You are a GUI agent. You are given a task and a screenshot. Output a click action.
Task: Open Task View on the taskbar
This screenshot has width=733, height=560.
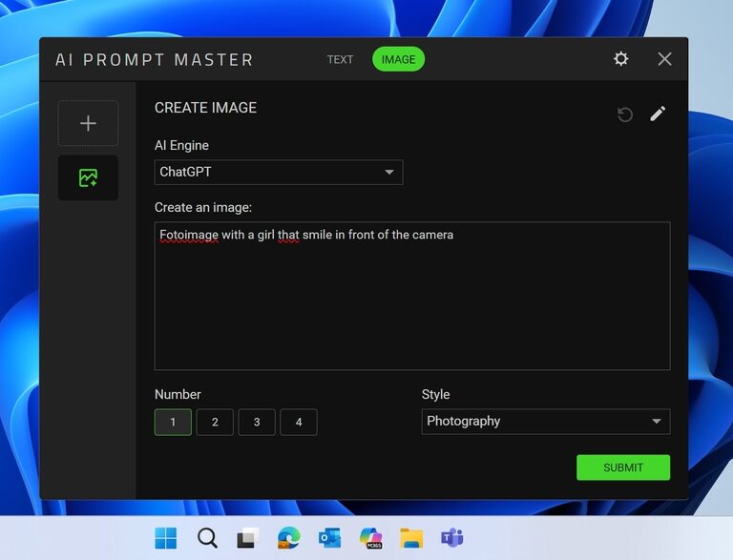tap(248, 538)
